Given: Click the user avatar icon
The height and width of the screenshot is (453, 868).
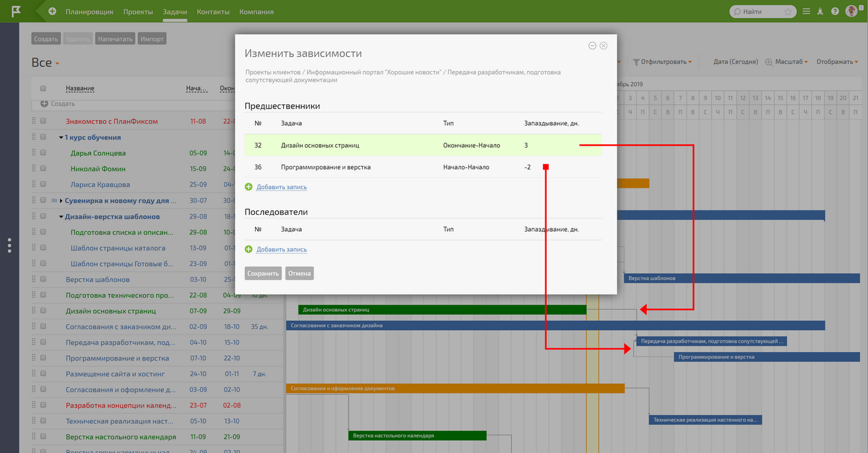Looking at the screenshot, I should click(x=851, y=11).
